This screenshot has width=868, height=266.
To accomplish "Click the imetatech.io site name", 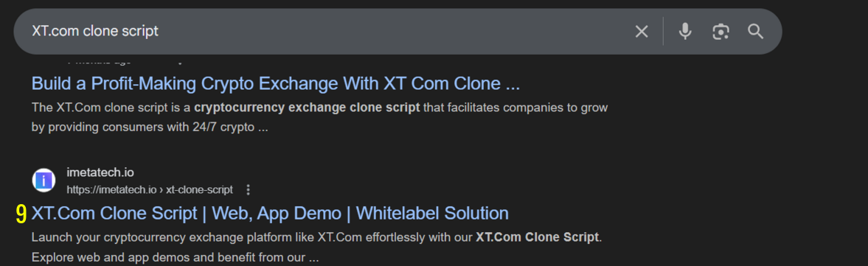I will pos(100,172).
